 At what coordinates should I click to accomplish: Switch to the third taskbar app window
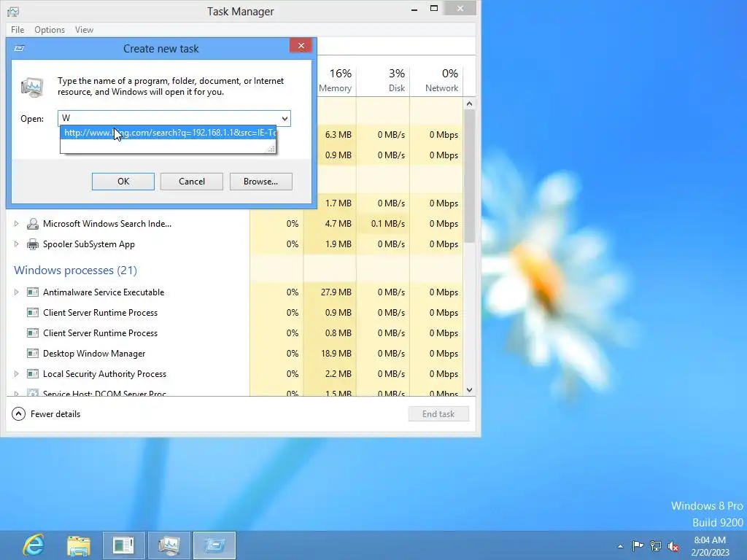point(124,545)
